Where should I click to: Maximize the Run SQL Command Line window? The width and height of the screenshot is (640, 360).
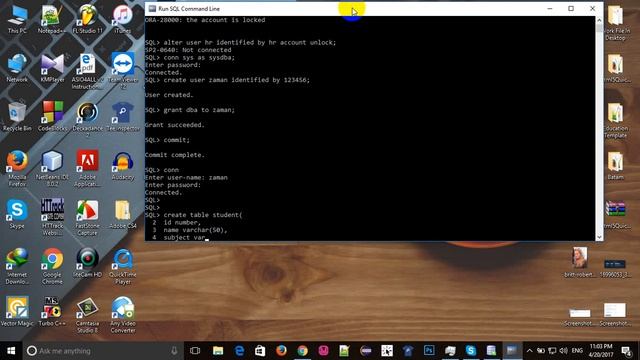pyautogui.click(x=571, y=9)
